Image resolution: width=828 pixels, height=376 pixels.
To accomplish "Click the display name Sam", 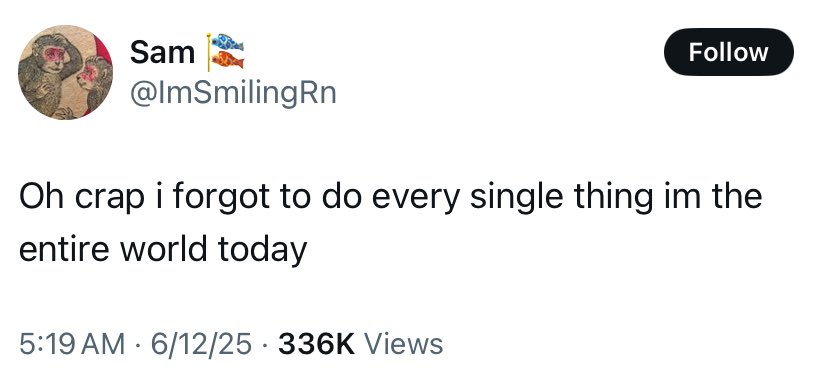I will [162, 53].
